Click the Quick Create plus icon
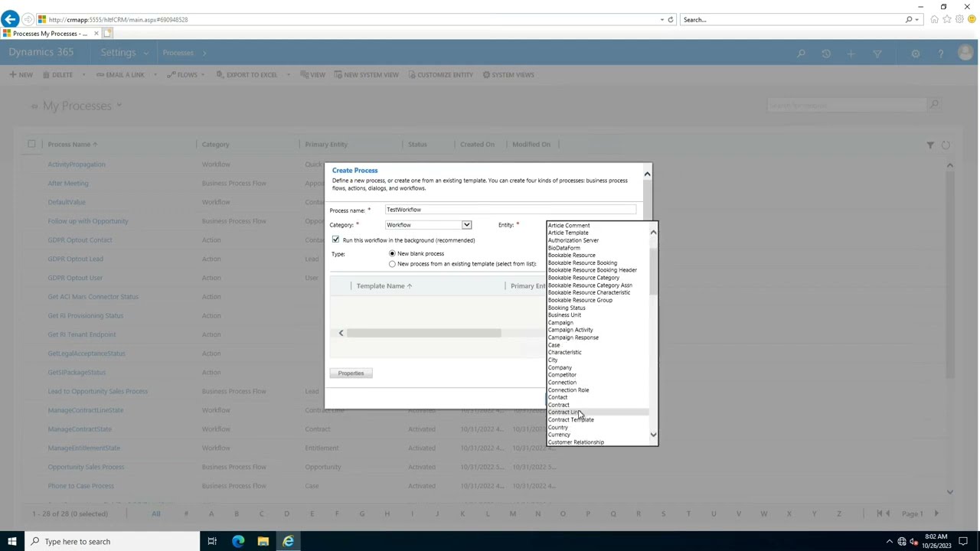Viewport: 980px width, 551px height. [851, 54]
